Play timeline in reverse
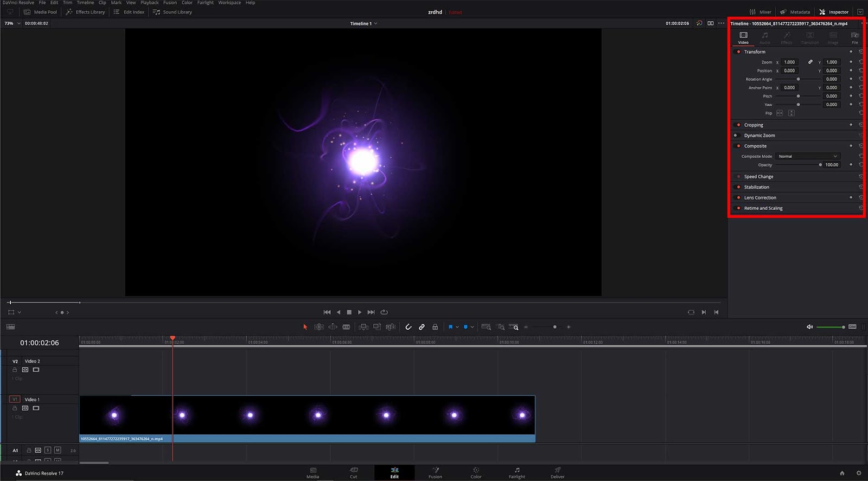Screen dimensions: 868x481 pyautogui.click(x=339, y=312)
